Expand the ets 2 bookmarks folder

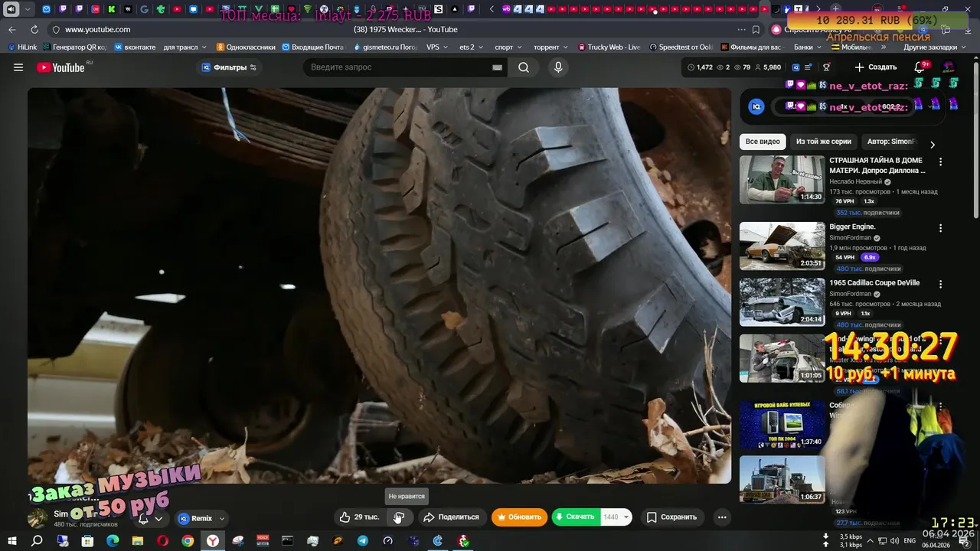(471, 47)
